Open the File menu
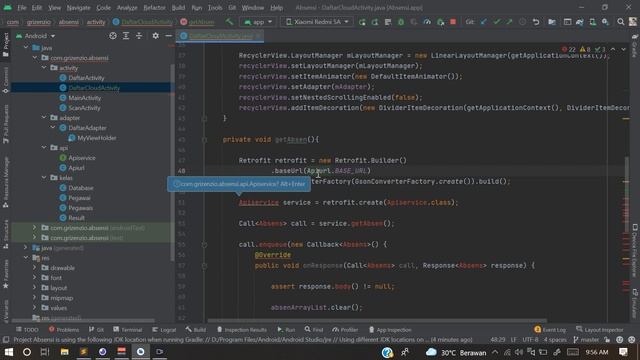640x360 pixels. [22, 8]
